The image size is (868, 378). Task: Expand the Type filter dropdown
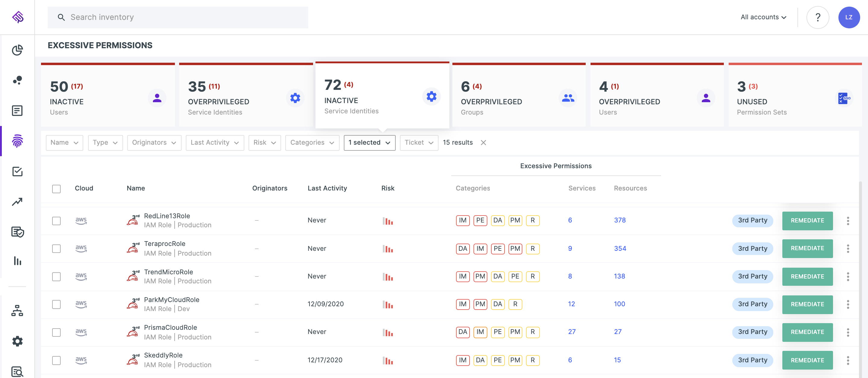click(x=105, y=143)
